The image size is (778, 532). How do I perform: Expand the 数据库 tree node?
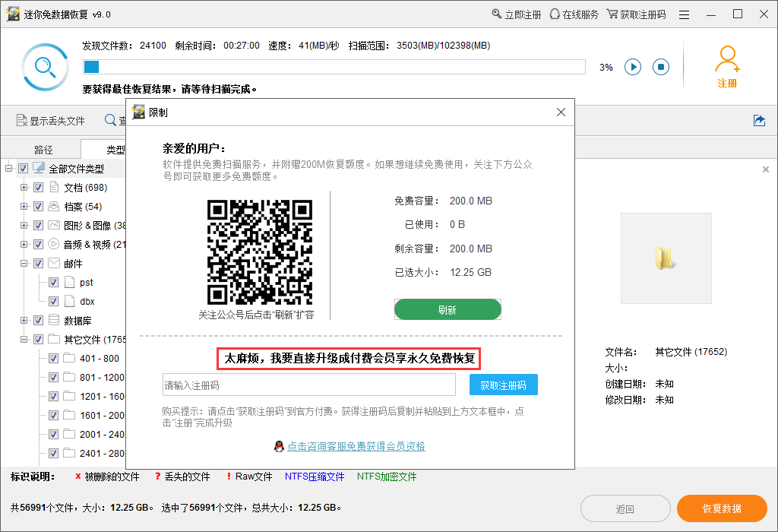(x=24, y=320)
